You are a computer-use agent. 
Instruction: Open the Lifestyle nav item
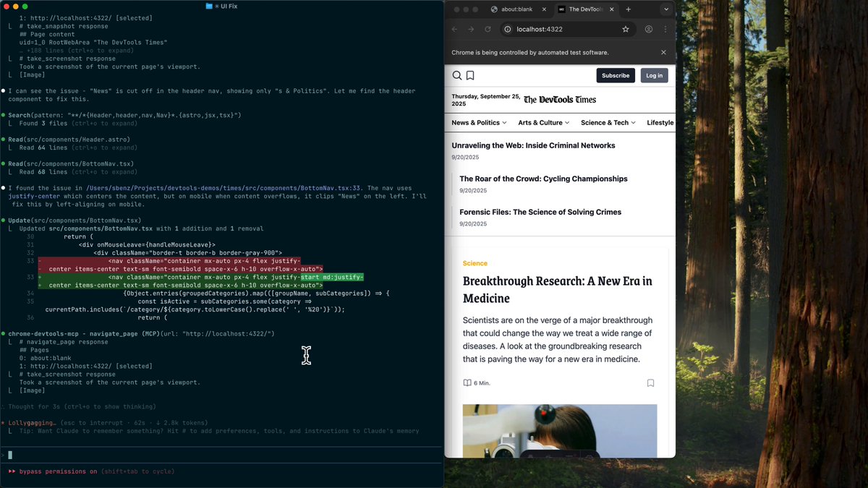660,123
